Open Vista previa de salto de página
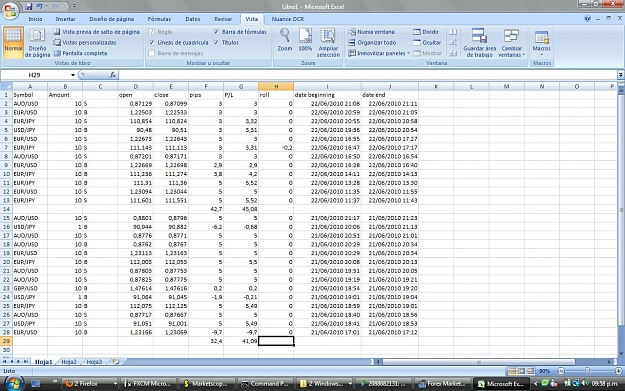 click(x=96, y=32)
